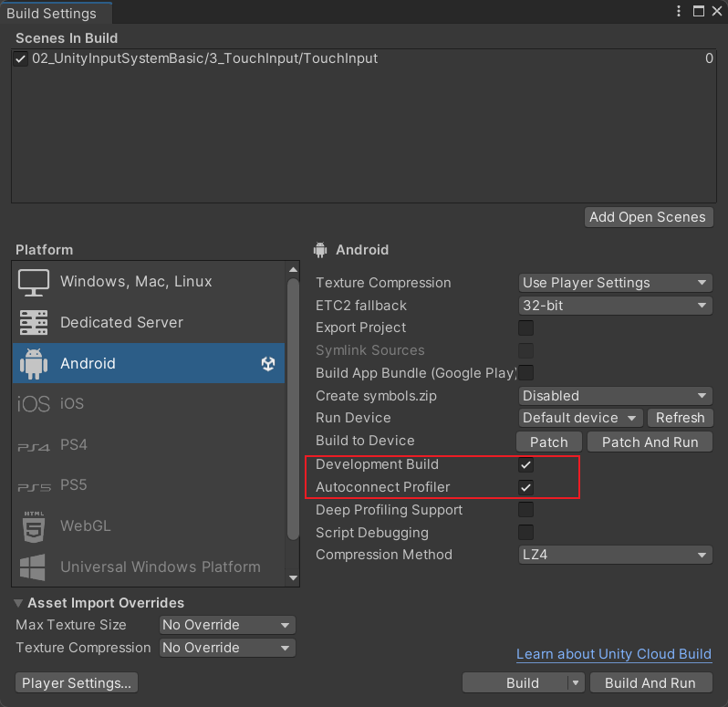Select the WebGL HTML5 platform icon
The width and height of the screenshot is (728, 707).
point(34,526)
